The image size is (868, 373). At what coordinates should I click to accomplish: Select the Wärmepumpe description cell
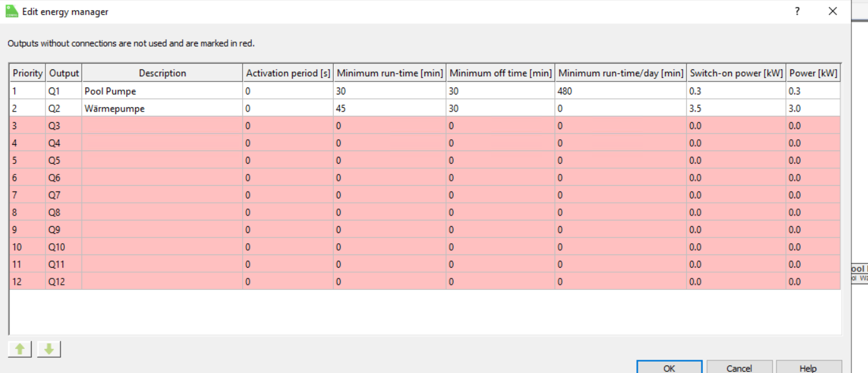click(162, 108)
